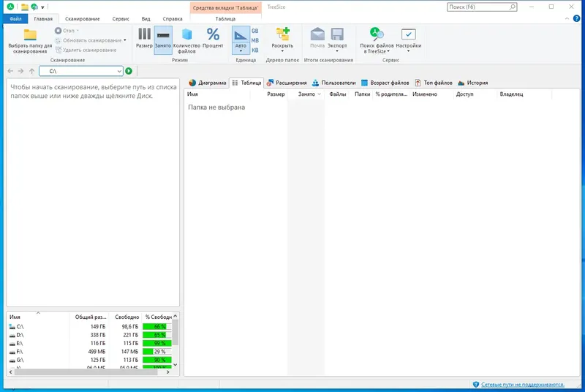Image resolution: width=585 pixels, height=392 pixels.
Task: Expand the Обновить сканирование dropdown arrow
Action: (x=125, y=40)
